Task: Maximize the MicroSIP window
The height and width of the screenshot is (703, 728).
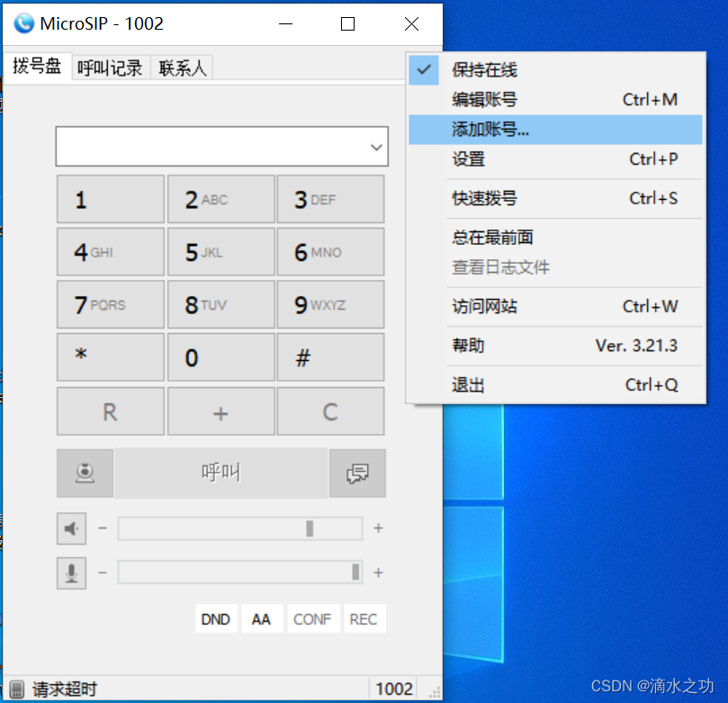Action: [347, 23]
